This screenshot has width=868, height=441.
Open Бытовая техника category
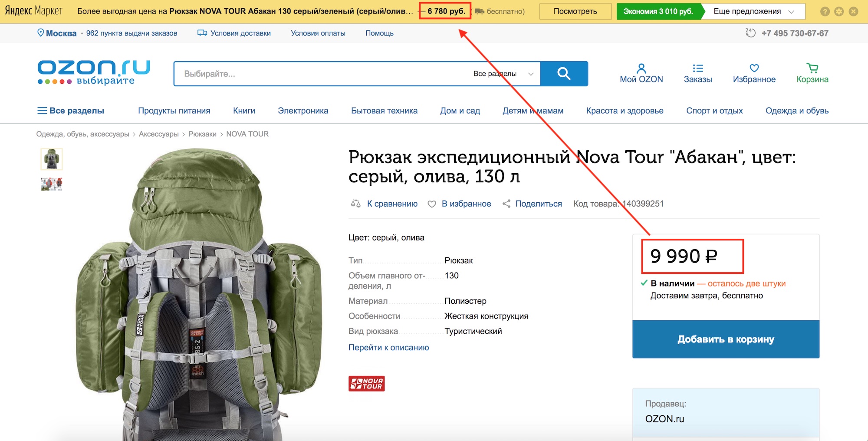point(384,111)
